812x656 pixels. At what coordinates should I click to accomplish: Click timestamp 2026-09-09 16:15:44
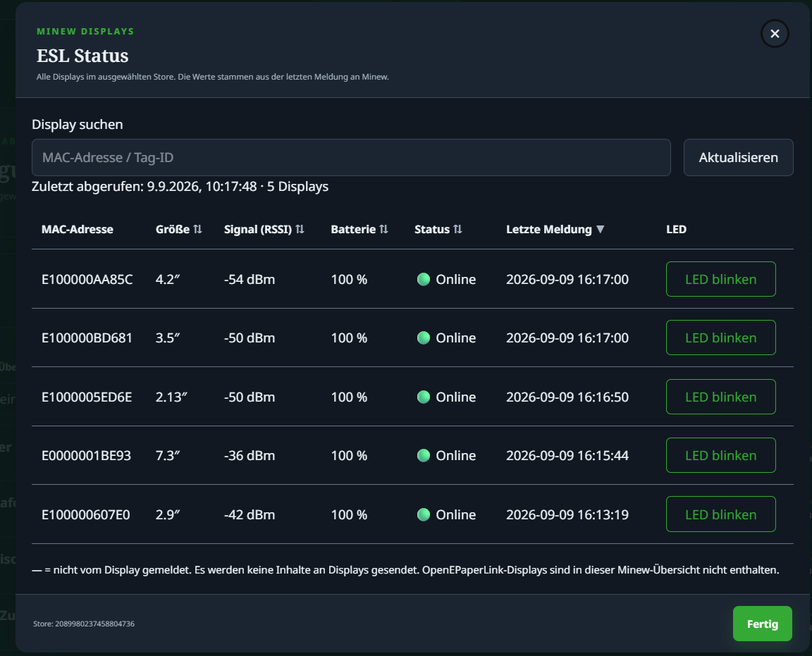[567, 456]
